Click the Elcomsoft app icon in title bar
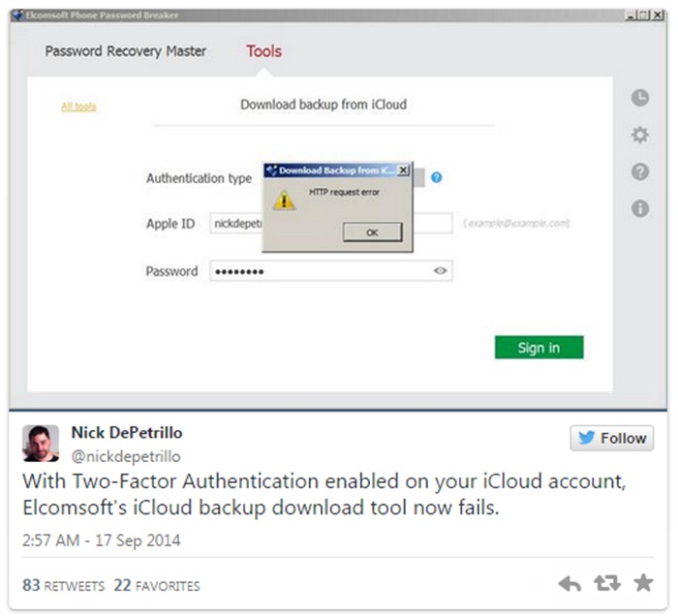678x616 pixels. point(17,15)
